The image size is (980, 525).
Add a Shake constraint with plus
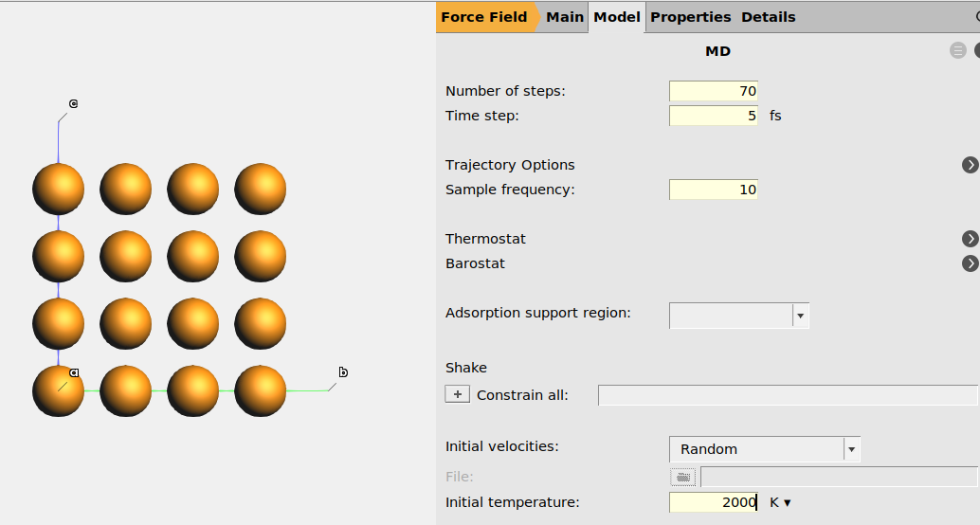457,394
